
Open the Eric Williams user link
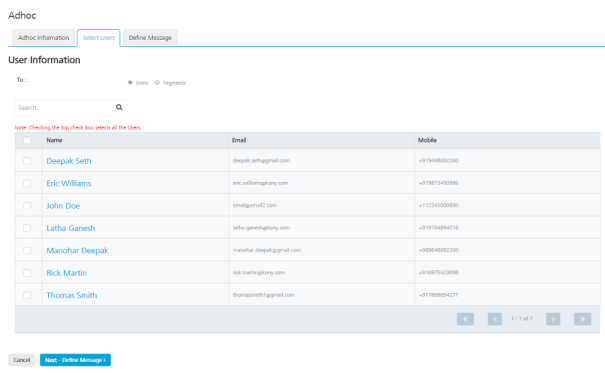click(69, 183)
